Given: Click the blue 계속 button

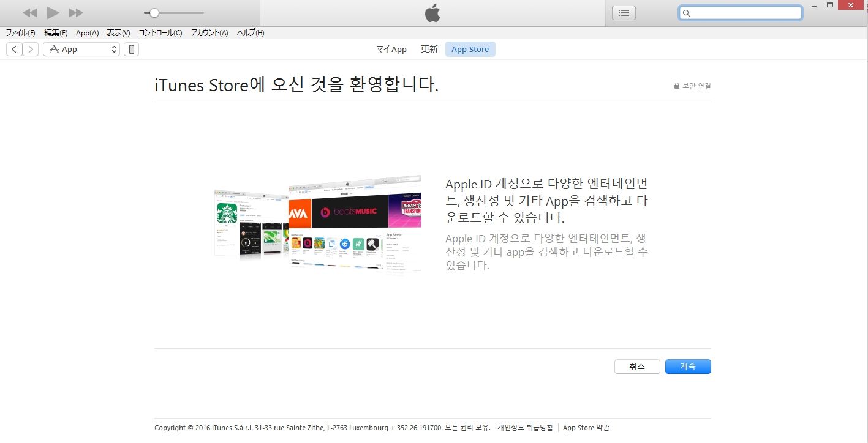Looking at the screenshot, I should (x=688, y=367).
